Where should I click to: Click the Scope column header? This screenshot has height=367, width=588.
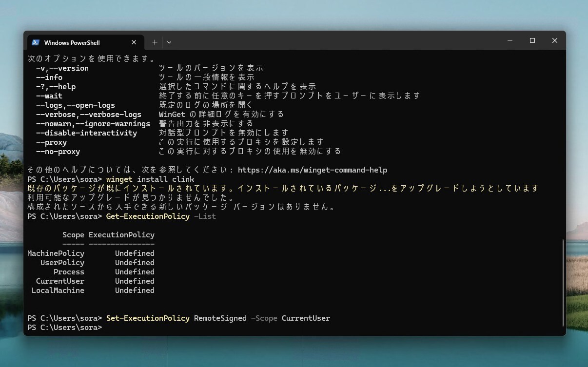(73, 234)
